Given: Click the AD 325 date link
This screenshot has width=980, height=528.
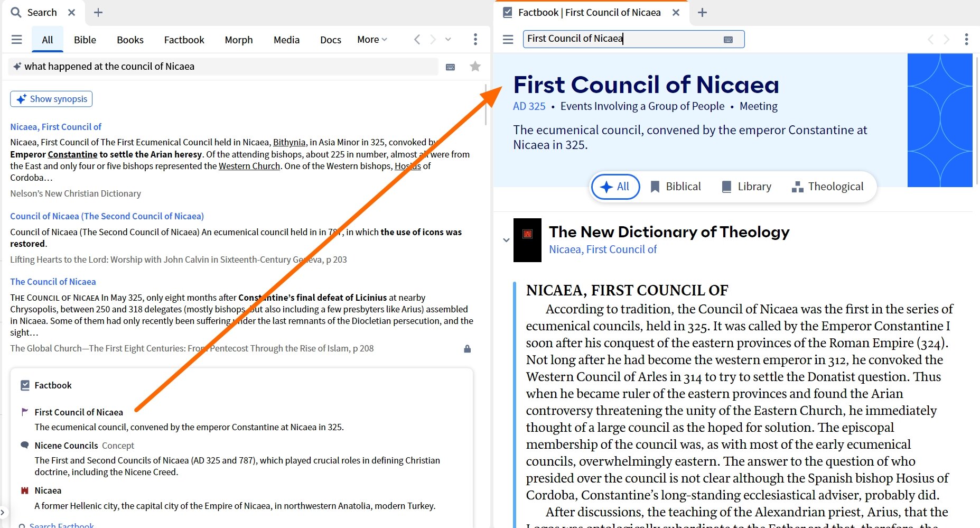Looking at the screenshot, I should 529,106.
